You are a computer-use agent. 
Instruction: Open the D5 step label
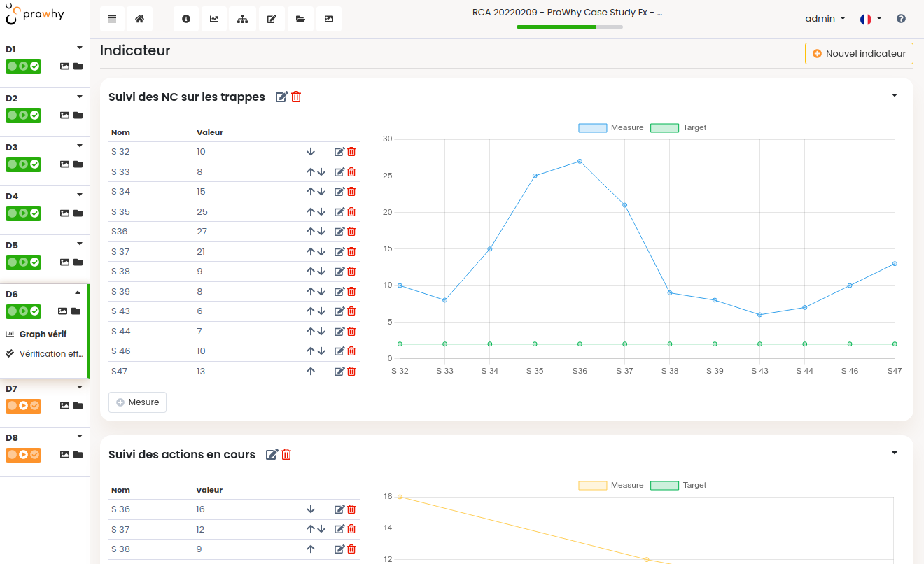click(12, 246)
